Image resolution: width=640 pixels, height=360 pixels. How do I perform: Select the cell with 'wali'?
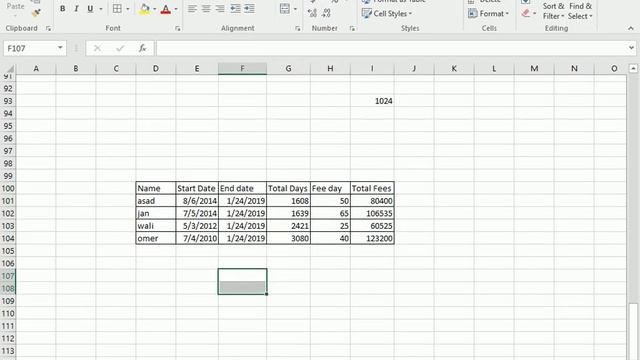pyautogui.click(x=156, y=226)
